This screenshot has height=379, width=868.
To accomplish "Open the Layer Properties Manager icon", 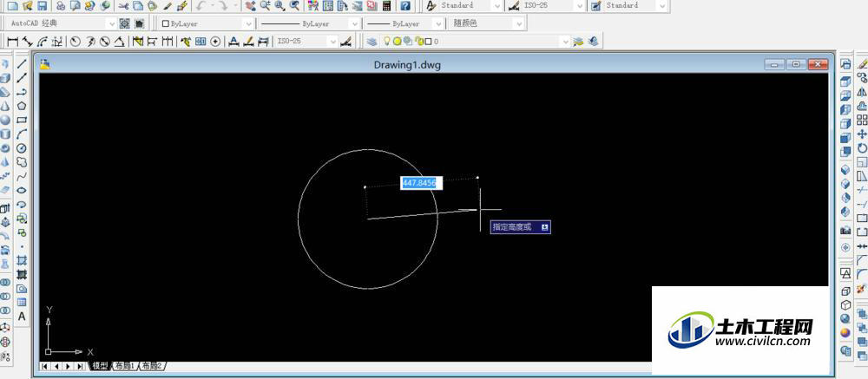I will (x=372, y=41).
